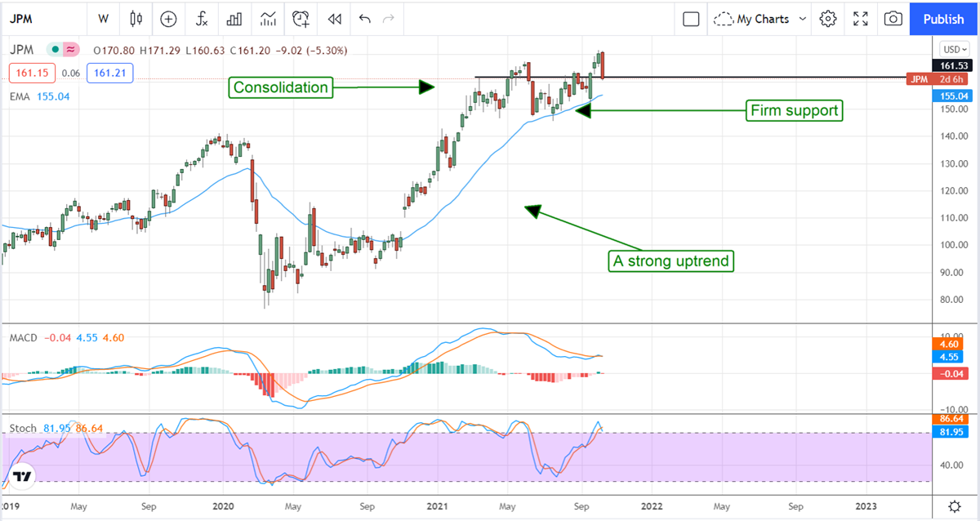Click the -0.04 red histogram label
The width and height of the screenshot is (980, 521).
click(949, 373)
